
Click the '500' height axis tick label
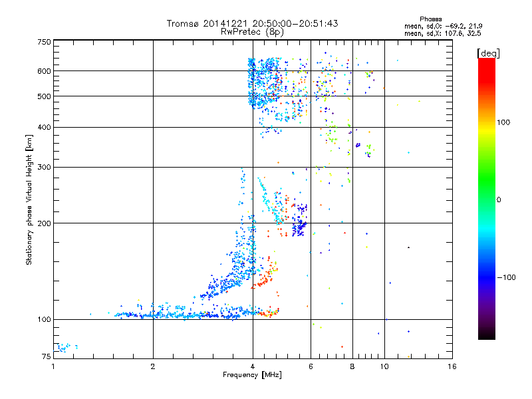[44, 96]
